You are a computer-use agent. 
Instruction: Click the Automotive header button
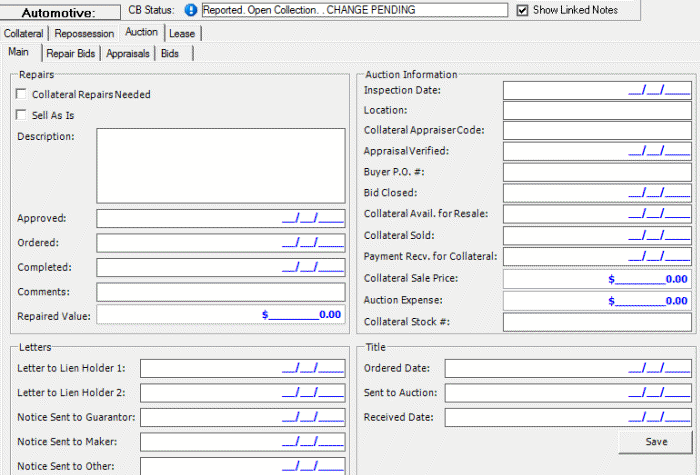point(59,12)
